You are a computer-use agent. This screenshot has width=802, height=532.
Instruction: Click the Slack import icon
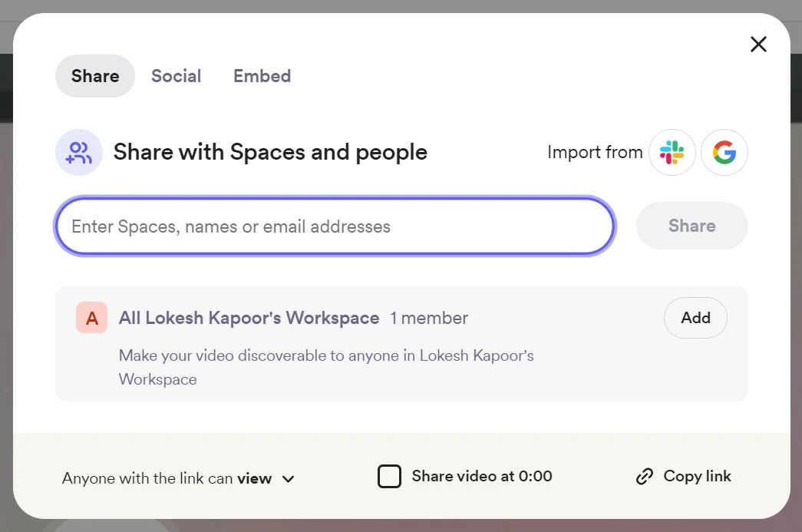tap(672, 152)
